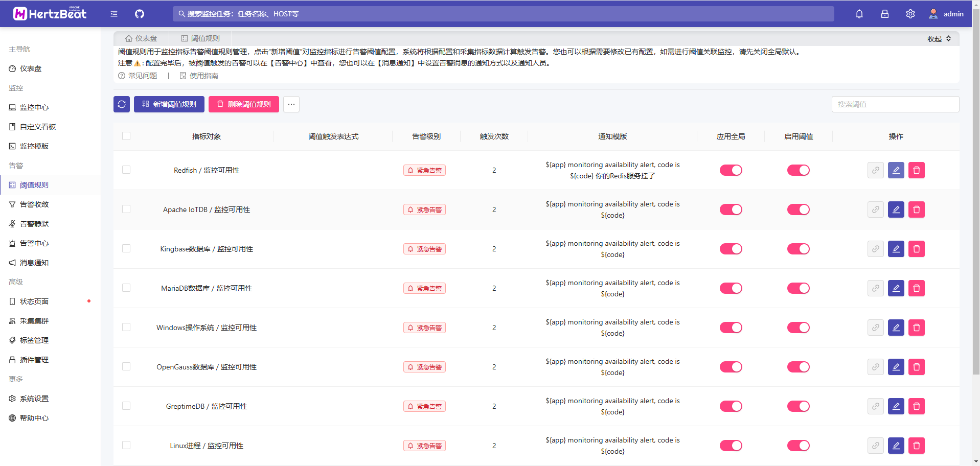Click the notification bell icon

click(x=859, y=14)
